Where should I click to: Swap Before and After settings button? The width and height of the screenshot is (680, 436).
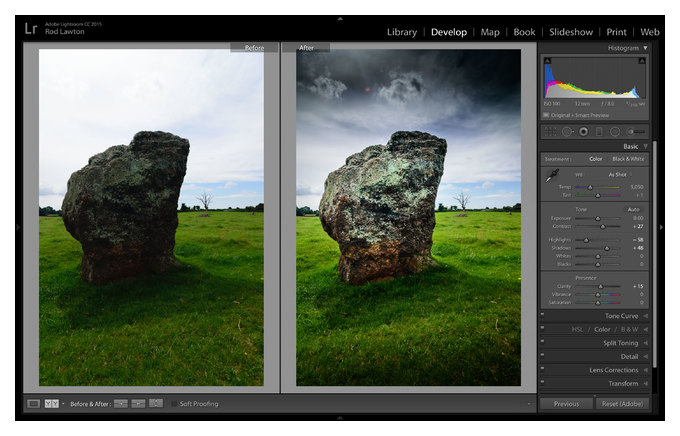tap(156, 403)
